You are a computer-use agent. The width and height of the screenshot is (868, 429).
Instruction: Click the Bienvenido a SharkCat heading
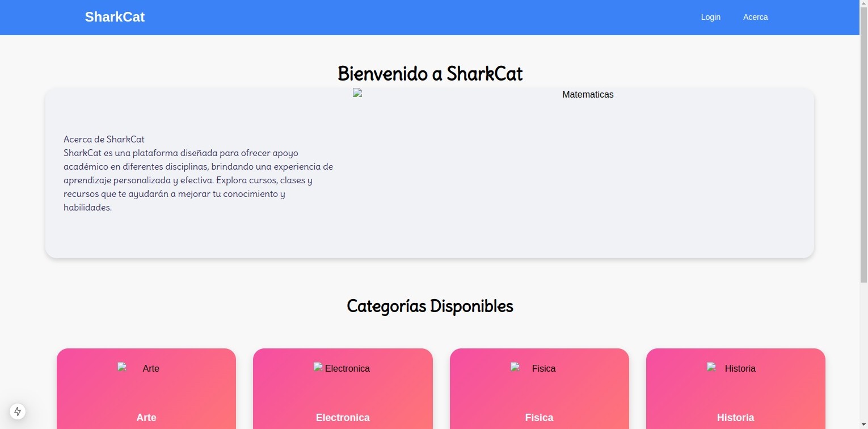tap(430, 74)
